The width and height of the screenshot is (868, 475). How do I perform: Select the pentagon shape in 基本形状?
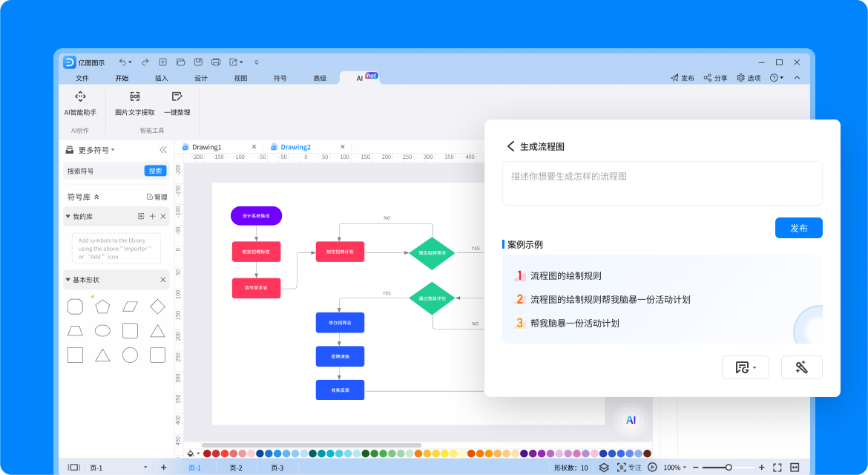(x=102, y=307)
